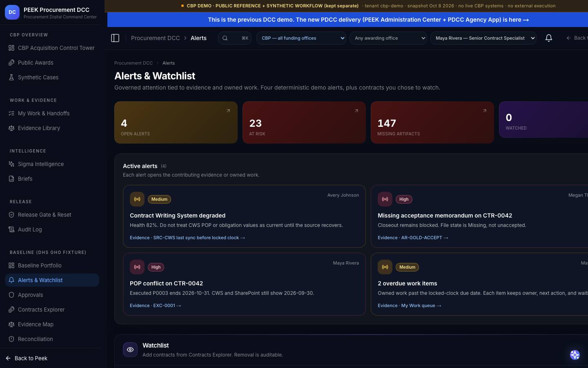Open evidence SRC-CWS last sync link
Screen dimensions: 588x368
187,238
